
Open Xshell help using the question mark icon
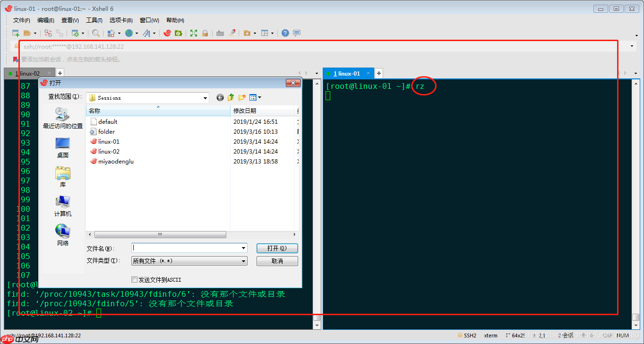click(284, 33)
